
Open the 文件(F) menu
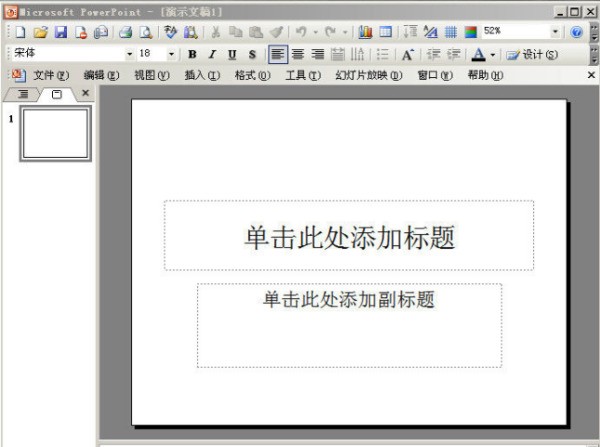pyautogui.click(x=51, y=75)
